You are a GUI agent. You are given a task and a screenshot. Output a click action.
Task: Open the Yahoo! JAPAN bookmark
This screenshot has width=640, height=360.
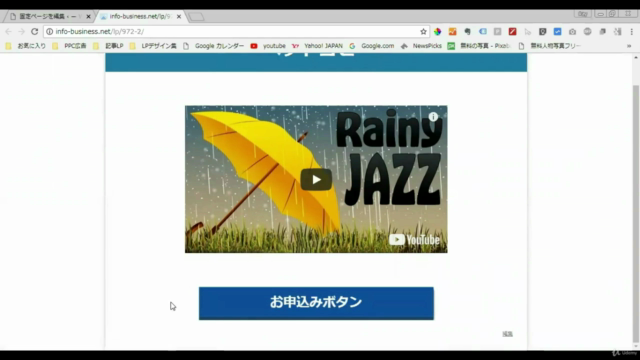[318, 46]
